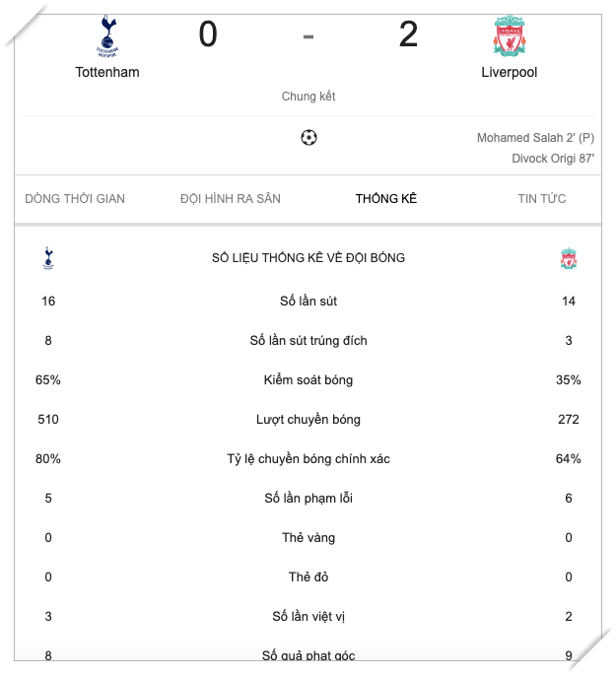Click the Tỷ lệ chuyền bóng chính xác label

308,459
